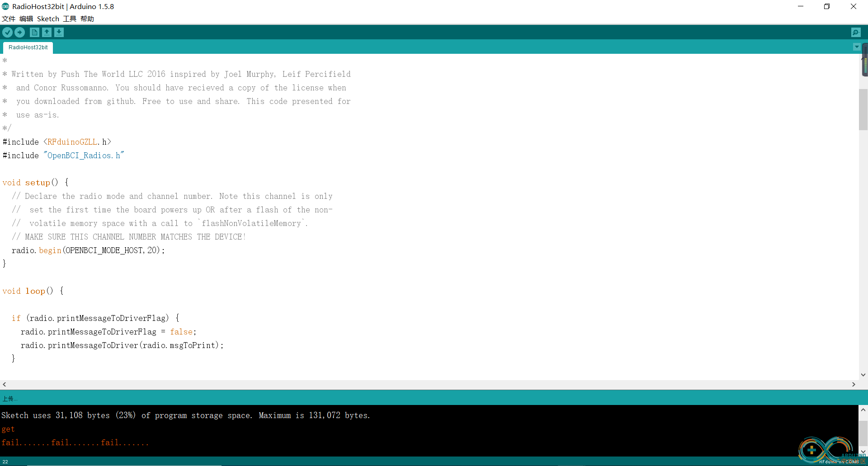This screenshot has width=868, height=466.
Task: Click 'MAKE SURE THIS CHANNEL NUMBER MATCHES' comment
Action: (129, 236)
